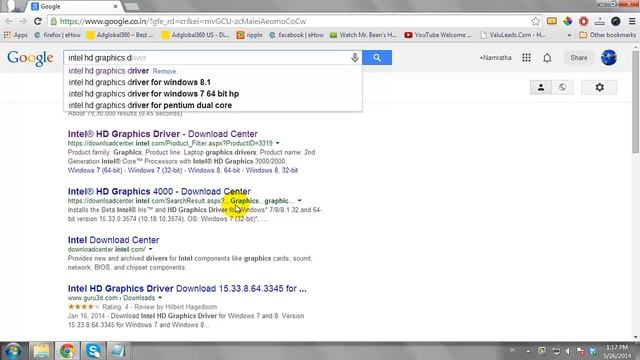Toggle global results globe icon

[562, 87]
